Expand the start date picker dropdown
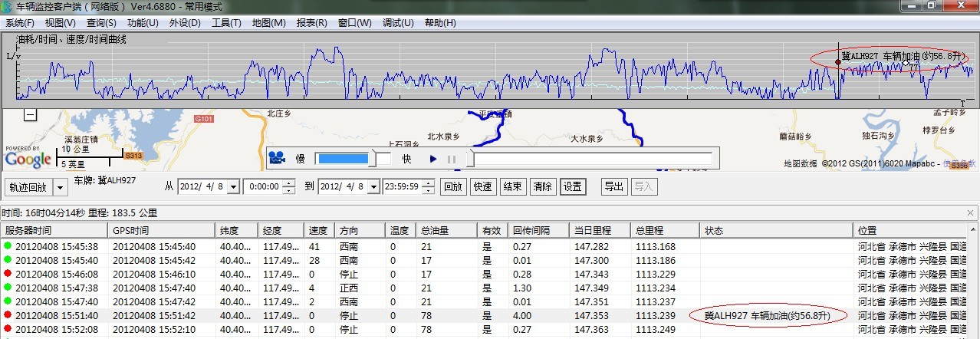The height and width of the screenshot is (339, 980). (x=233, y=187)
